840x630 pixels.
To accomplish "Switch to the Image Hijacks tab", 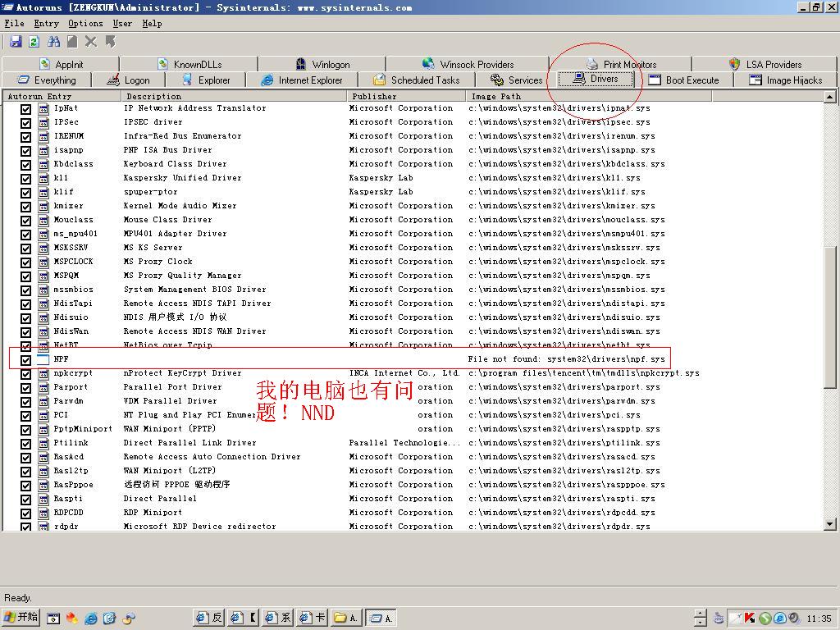I will pyautogui.click(x=785, y=80).
